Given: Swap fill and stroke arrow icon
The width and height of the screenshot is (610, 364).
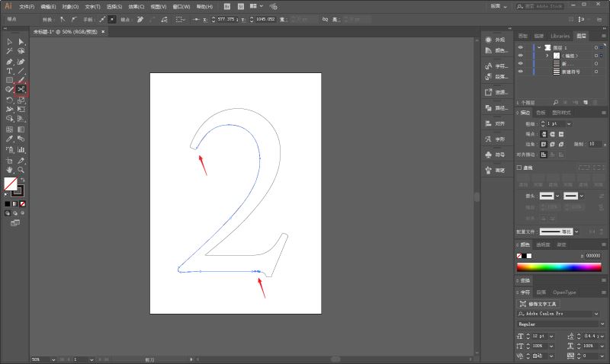Looking at the screenshot, I should click(23, 180).
